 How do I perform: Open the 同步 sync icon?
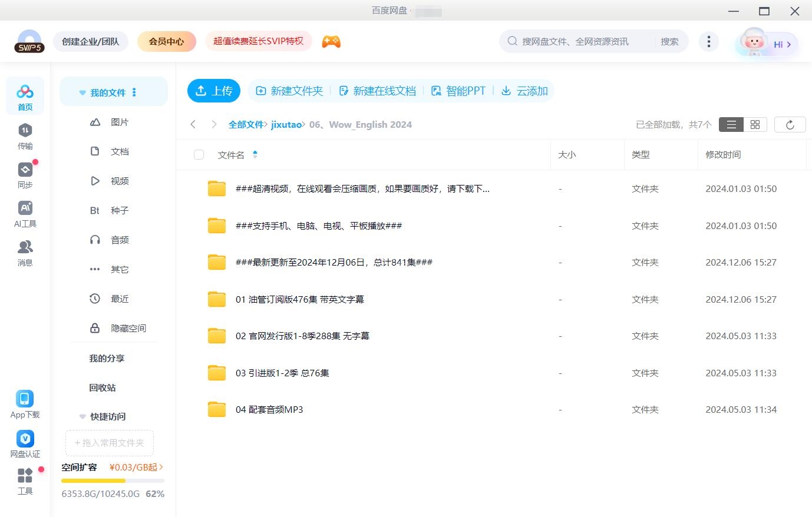pos(25,175)
